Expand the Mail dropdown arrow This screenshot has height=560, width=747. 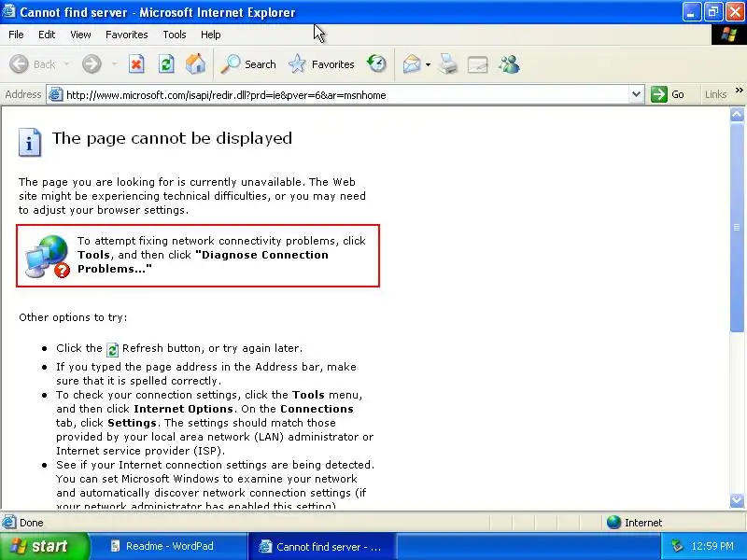(428, 64)
